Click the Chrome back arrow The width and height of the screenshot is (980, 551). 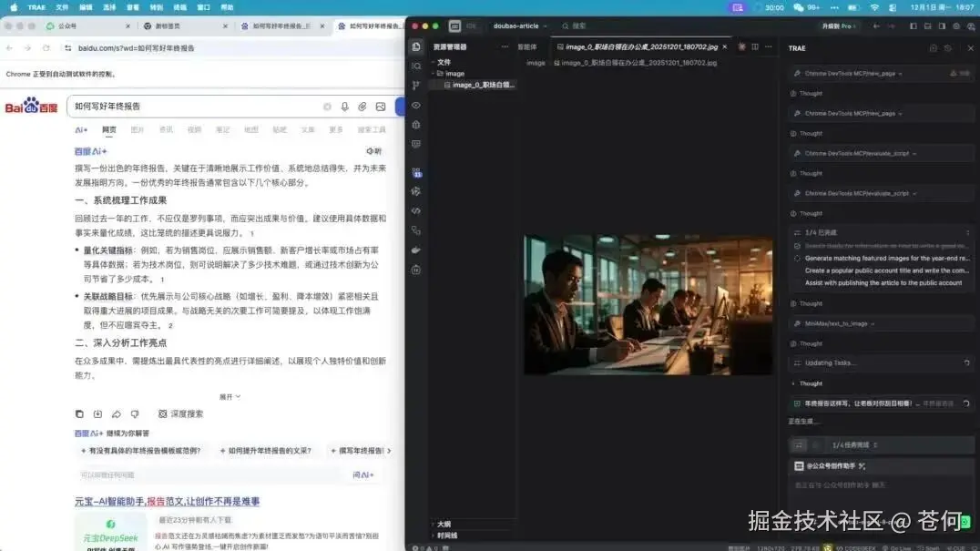(x=9, y=48)
